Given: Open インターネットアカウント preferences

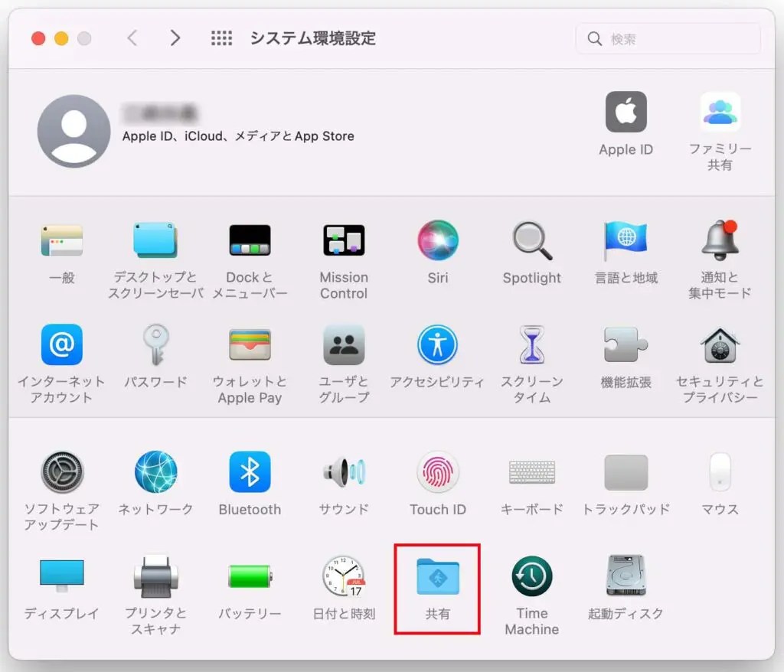Looking at the screenshot, I should coord(61,344).
